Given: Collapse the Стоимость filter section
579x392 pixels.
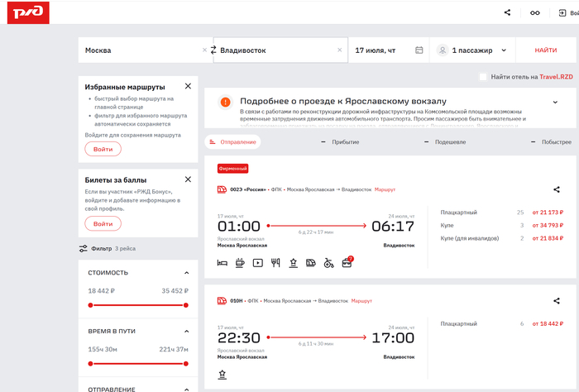Looking at the screenshot, I should coord(187,272).
